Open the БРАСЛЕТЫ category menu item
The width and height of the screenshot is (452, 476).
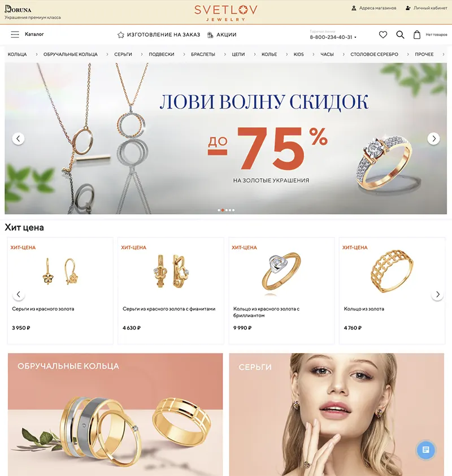203,54
